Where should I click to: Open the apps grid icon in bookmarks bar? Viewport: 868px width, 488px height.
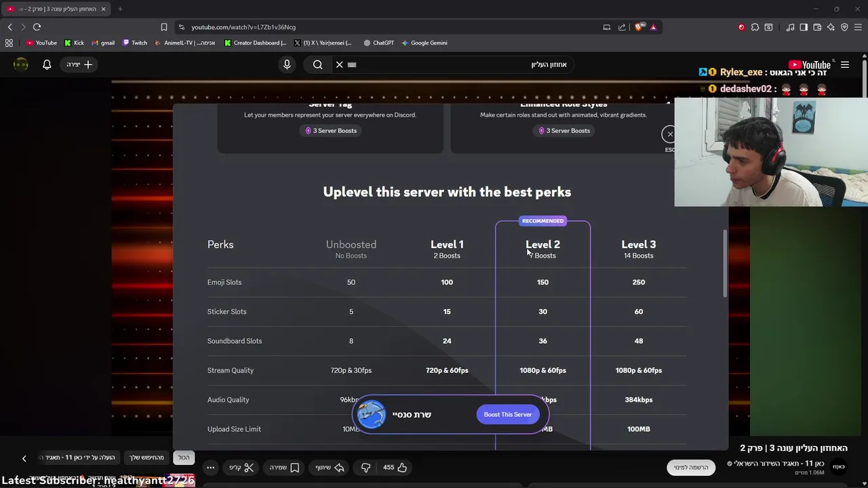pos(9,43)
